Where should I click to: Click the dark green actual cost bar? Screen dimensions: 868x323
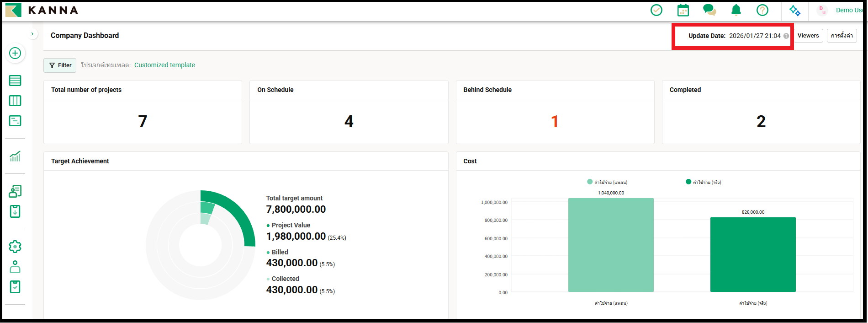point(753,254)
